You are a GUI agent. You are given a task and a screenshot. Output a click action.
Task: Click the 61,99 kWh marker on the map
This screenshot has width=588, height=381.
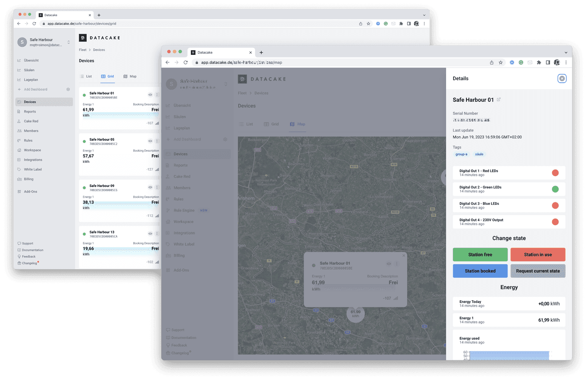[356, 313]
